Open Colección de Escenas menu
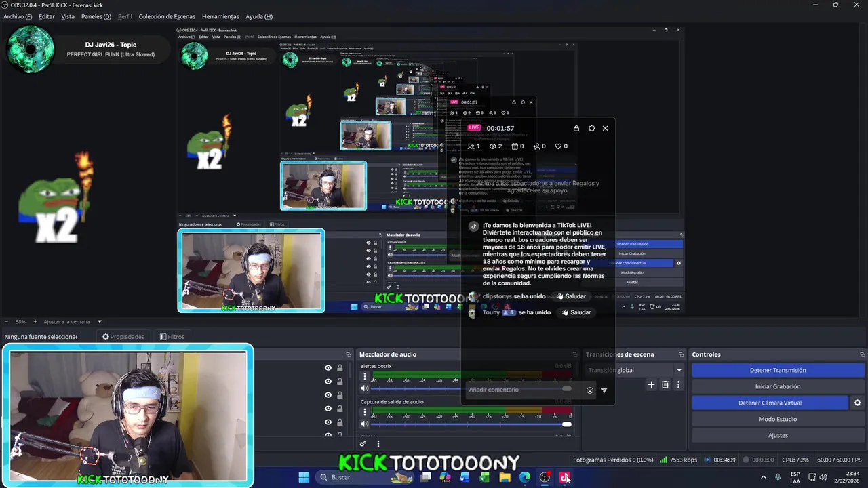Image resolution: width=868 pixels, height=488 pixels. pyautogui.click(x=167, y=16)
